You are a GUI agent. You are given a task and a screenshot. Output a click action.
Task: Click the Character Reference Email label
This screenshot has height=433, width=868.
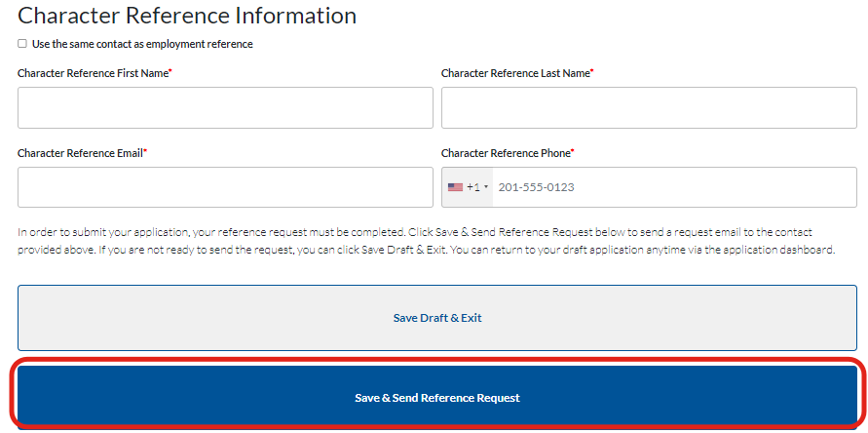[x=79, y=153]
